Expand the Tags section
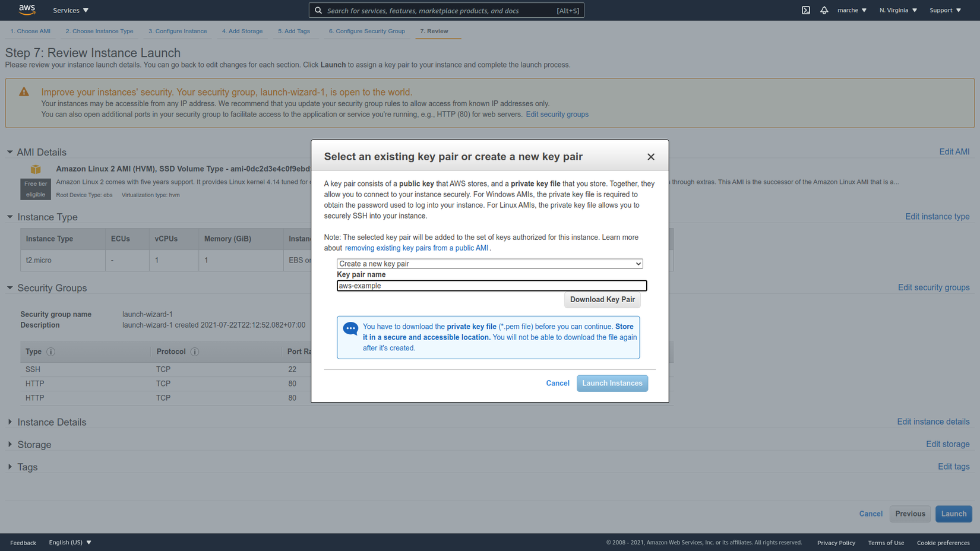 [x=10, y=467]
